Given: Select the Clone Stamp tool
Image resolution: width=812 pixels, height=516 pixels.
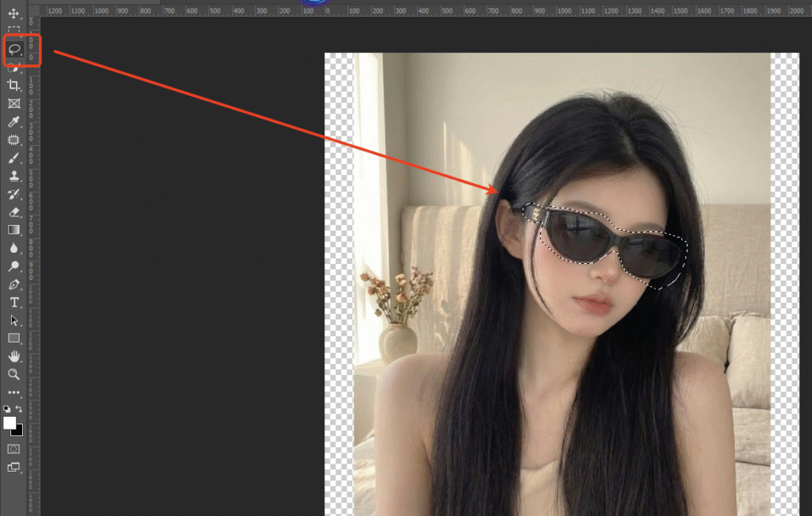Looking at the screenshot, I should 13,176.
